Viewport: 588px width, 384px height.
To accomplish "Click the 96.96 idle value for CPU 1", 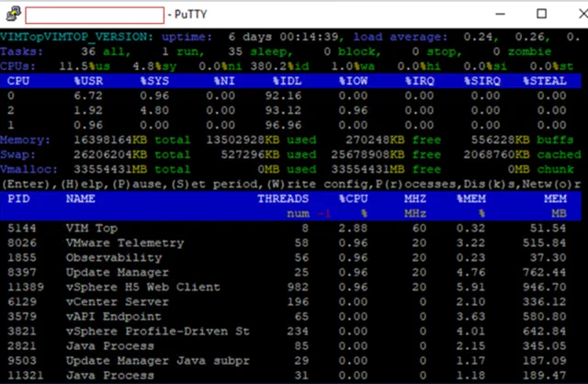I will pyautogui.click(x=284, y=125).
